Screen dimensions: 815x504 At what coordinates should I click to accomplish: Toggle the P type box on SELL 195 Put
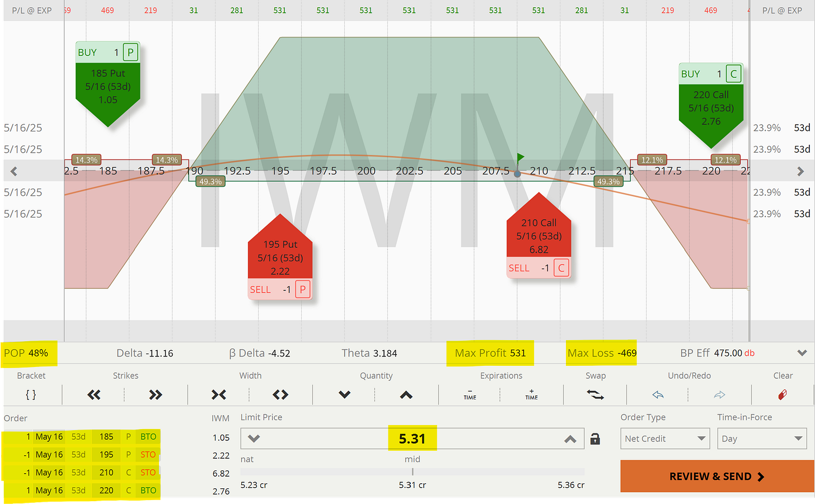point(303,289)
